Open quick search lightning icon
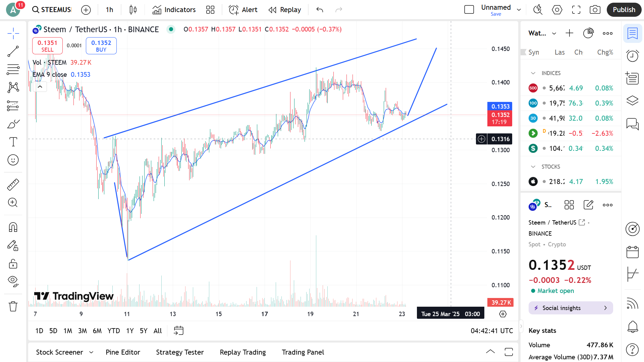Viewport: 644px width, 362px height. click(538, 10)
